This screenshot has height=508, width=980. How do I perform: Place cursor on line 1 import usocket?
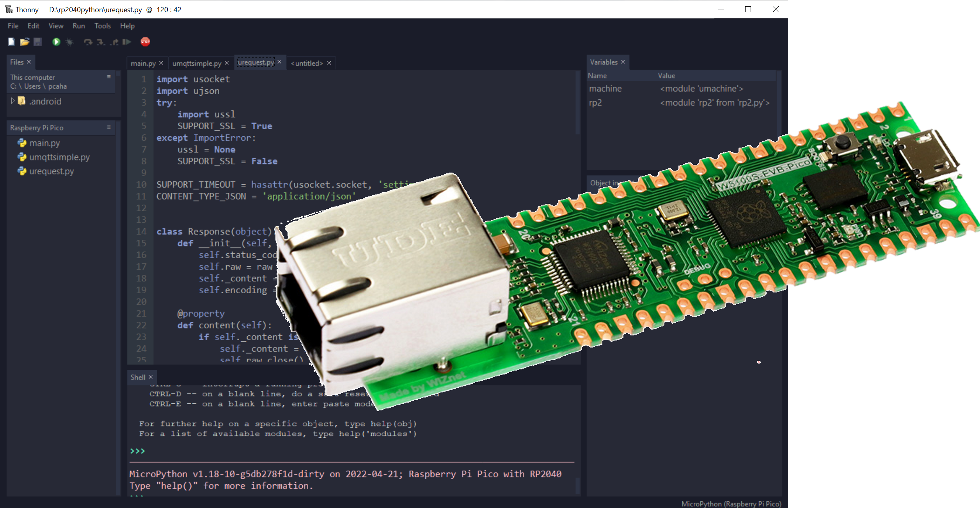click(x=193, y=79)
